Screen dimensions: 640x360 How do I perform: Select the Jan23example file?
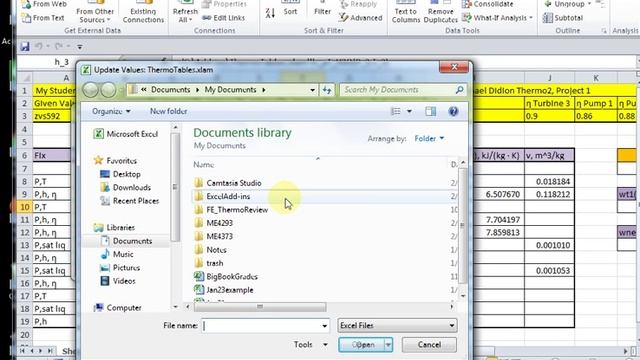[224, 290]
